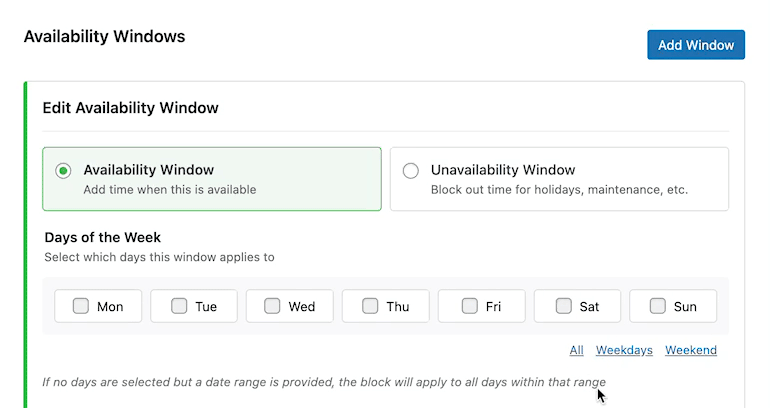Enable the Tue day checkbox
770x408 pixels.
click(179, 306)
